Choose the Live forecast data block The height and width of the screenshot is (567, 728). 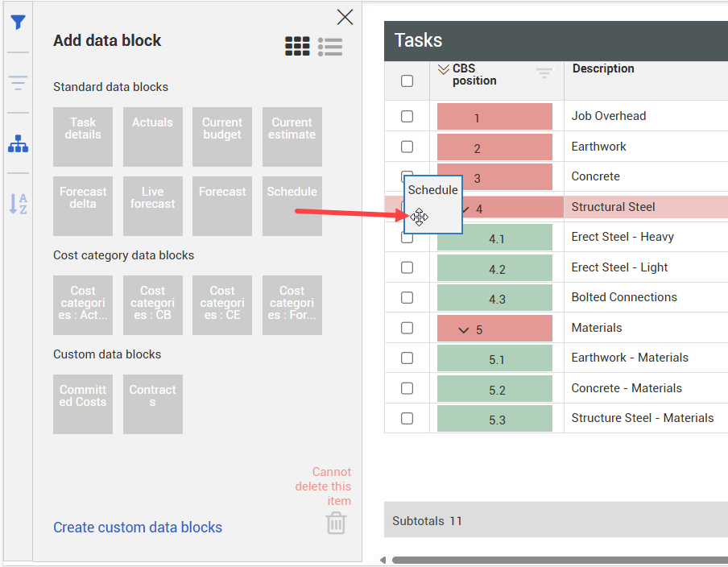click(x=153, y=206)
